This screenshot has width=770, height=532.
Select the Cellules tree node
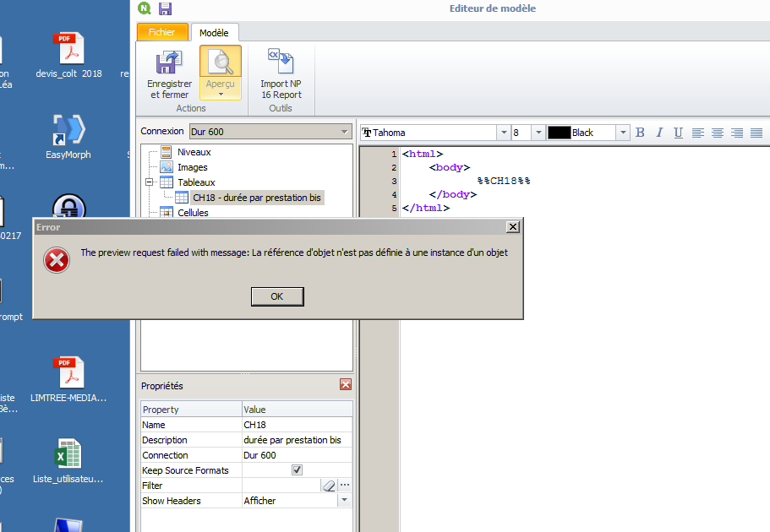193,213
